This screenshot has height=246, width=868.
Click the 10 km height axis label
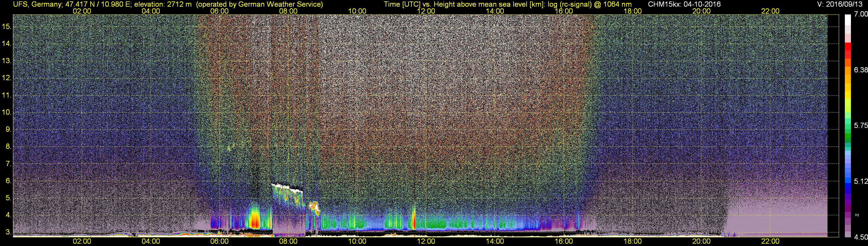[6, 112]
